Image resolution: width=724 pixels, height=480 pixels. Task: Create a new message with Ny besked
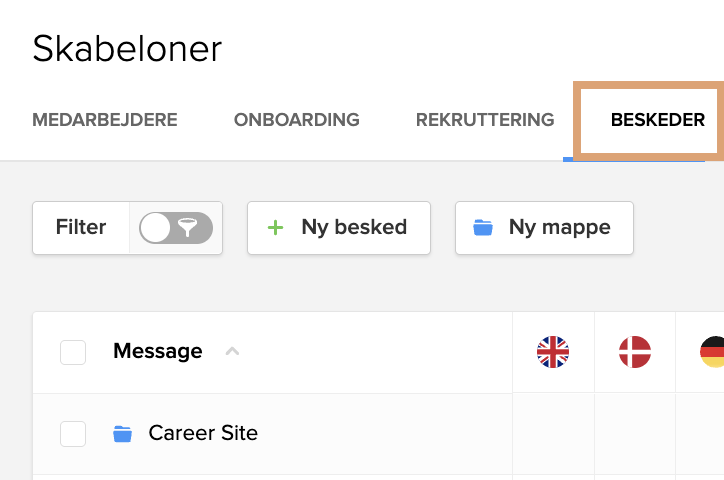[339, 228]
